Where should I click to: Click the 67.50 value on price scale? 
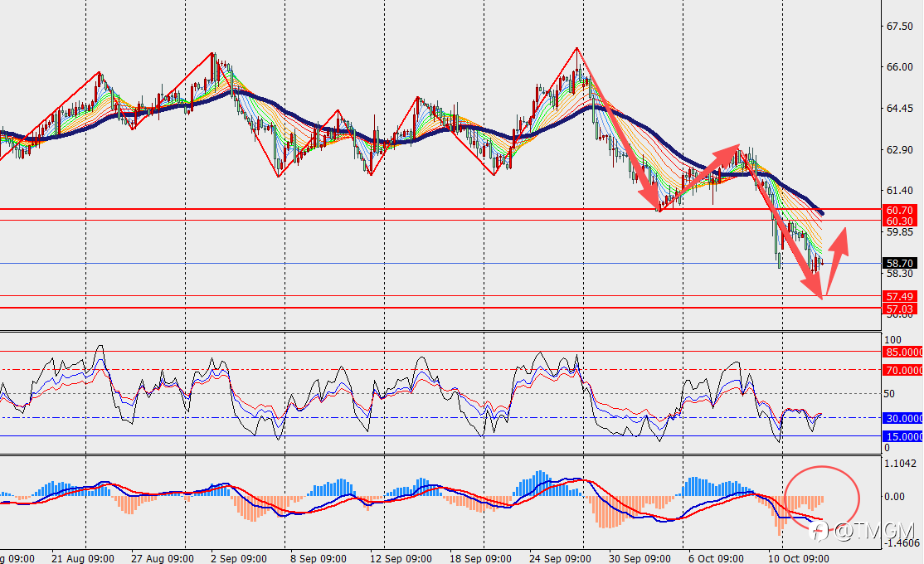900,27
